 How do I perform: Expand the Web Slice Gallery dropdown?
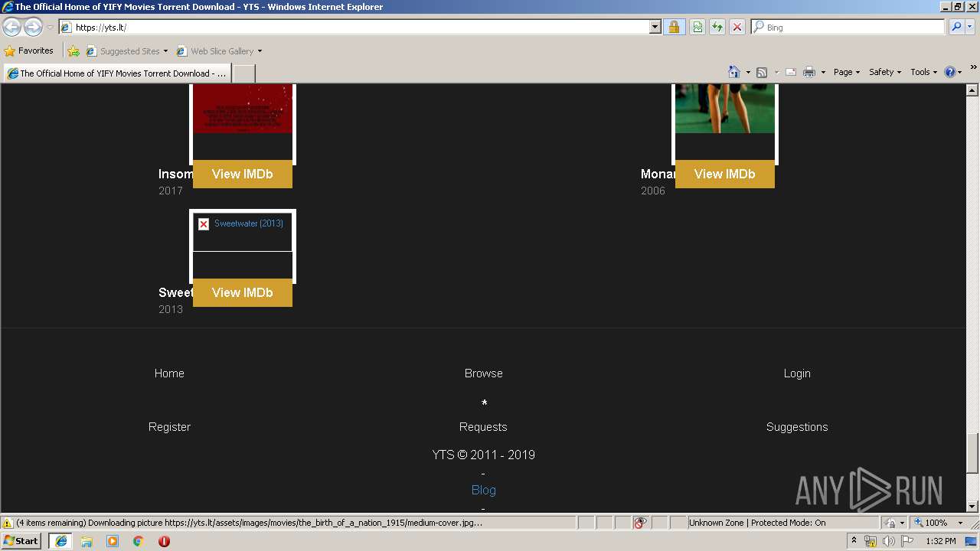click(260, 51)
